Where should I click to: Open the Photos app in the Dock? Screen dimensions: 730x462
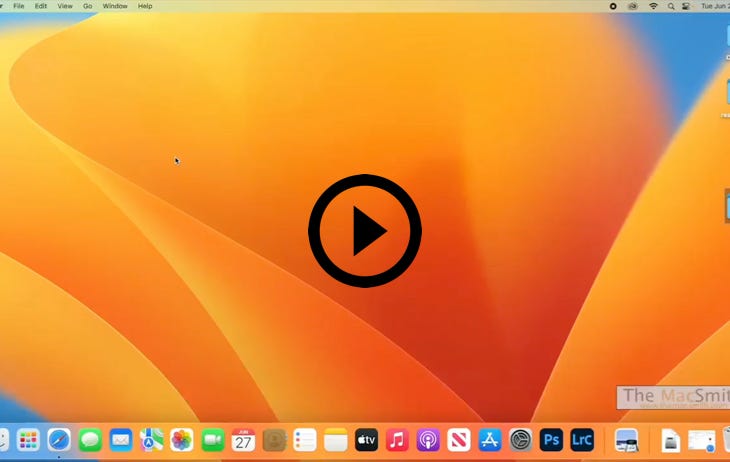[182, 440]
